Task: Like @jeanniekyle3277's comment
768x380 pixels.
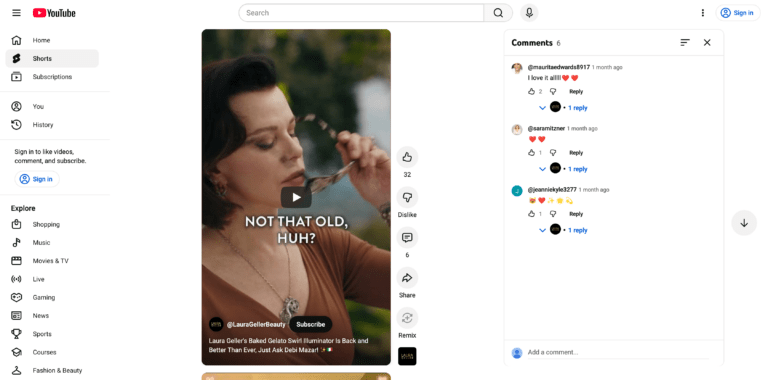Action: 531,214
